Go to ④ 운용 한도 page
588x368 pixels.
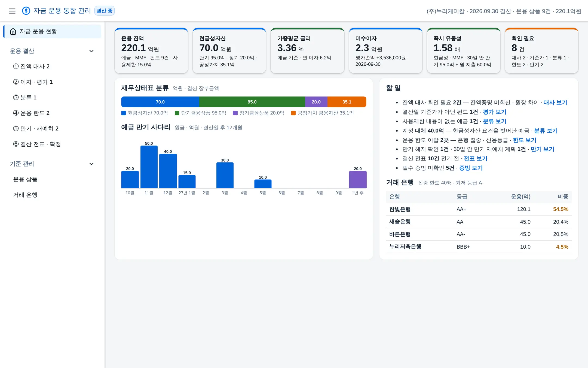click(52, 113)
